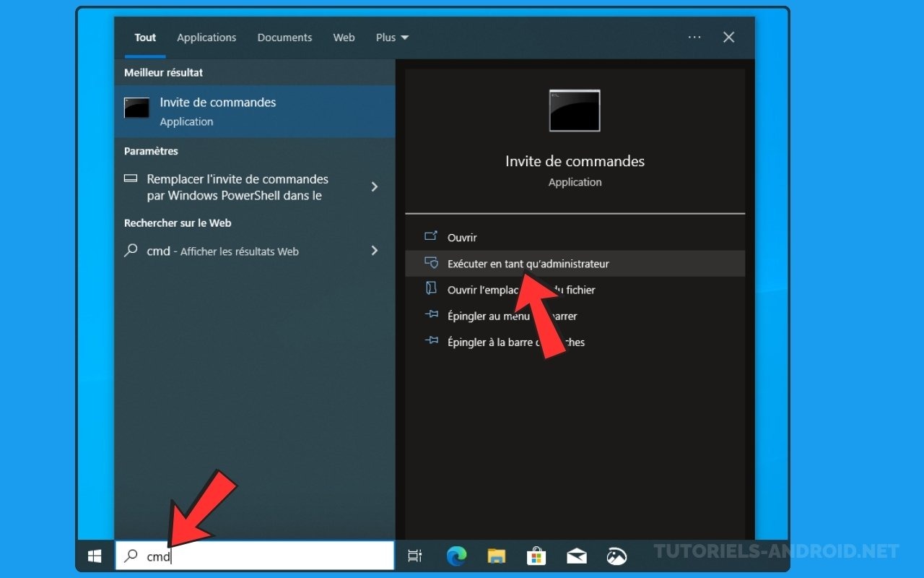Expand arrow next to cmd web results

[x=374, y=251]
